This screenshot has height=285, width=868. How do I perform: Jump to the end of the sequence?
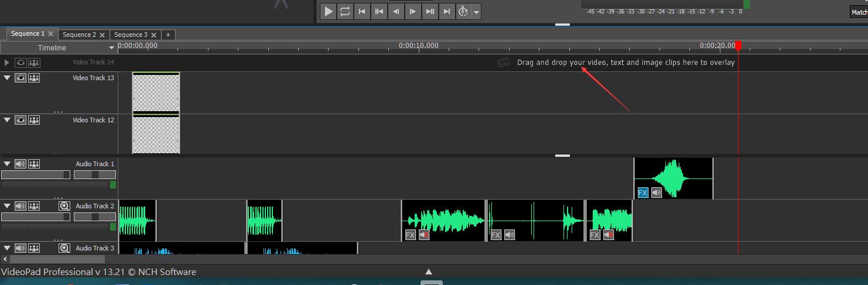447,11
